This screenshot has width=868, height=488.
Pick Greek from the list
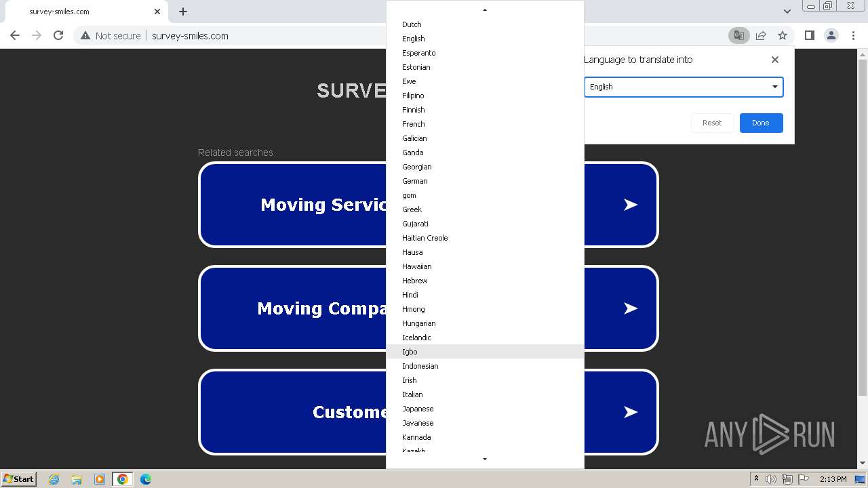tap(485, 209)
